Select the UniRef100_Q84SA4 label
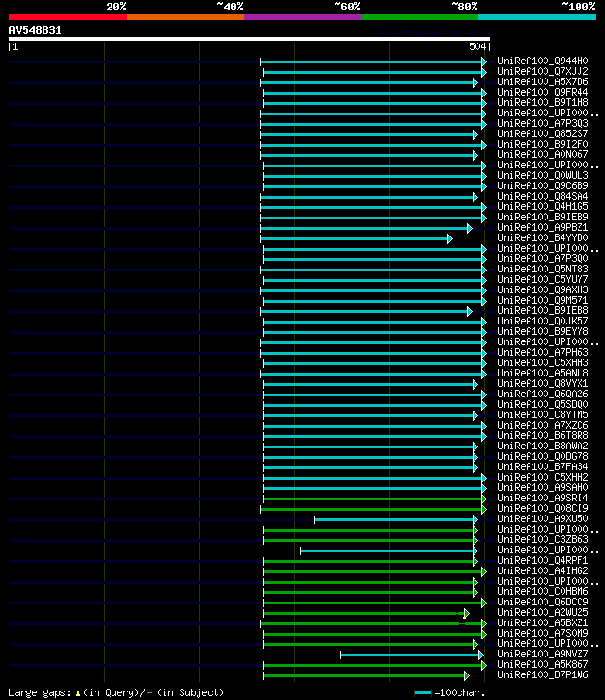This screenshot has height=700, width=605. (x=543, y=196)
